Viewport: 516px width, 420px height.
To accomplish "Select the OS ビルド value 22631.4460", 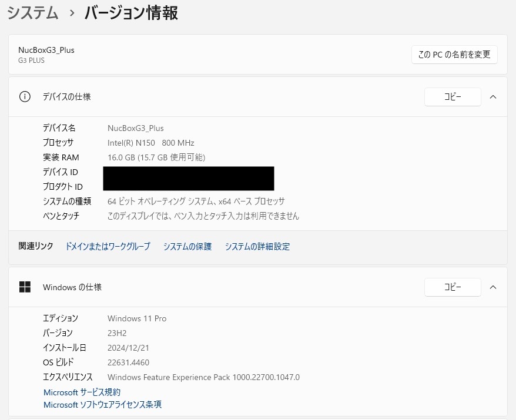I will click(128, 362).
